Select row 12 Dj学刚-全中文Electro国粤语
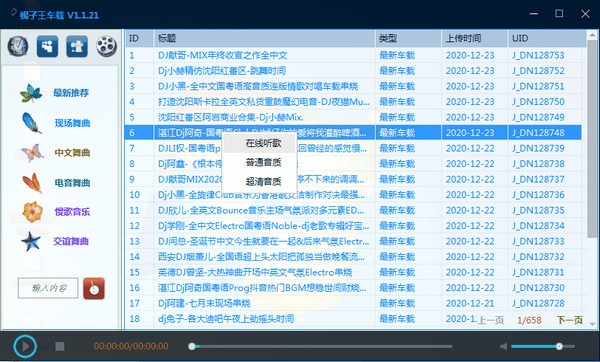 (x=353, y=226)
